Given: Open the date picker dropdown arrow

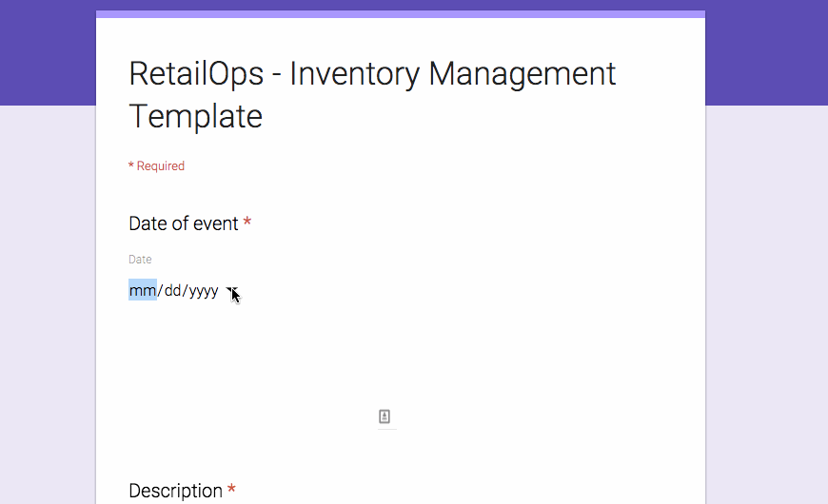Looking at the screenshot, I should coord(231,291).
